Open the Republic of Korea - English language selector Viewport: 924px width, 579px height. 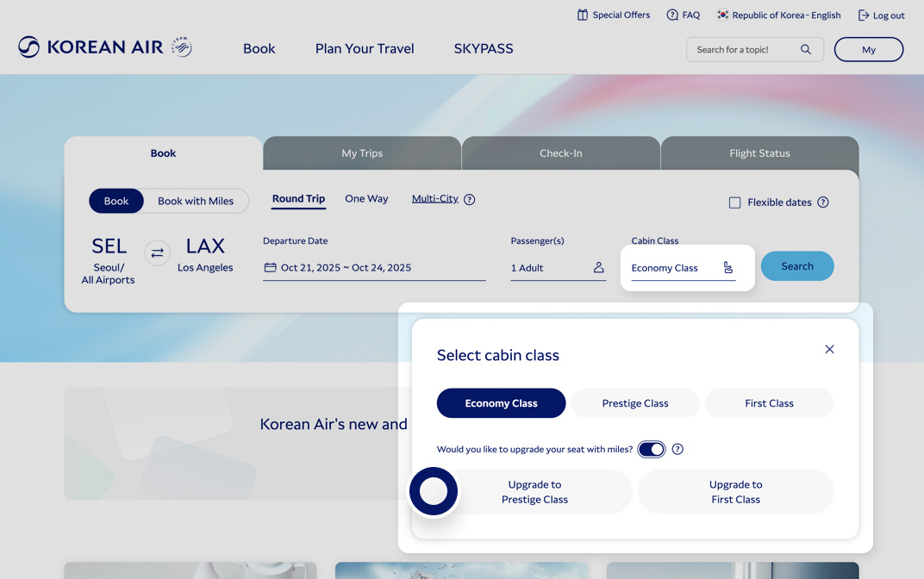(x=778, y=16)
